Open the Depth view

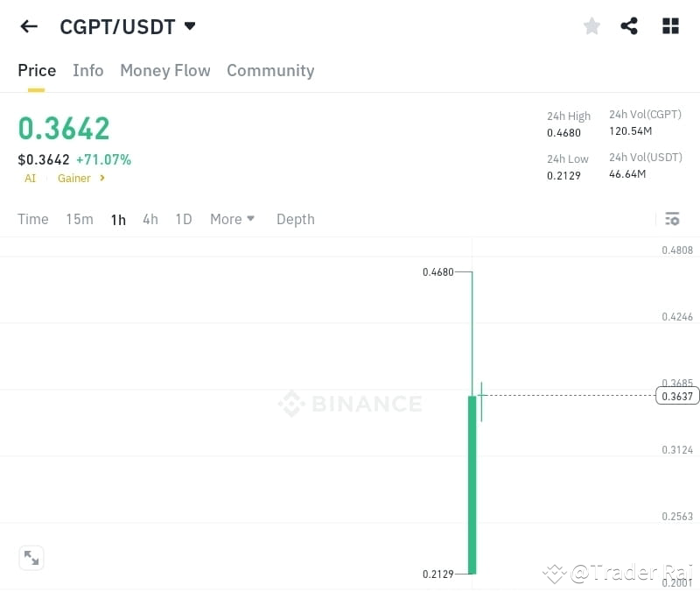coord(295,219)
